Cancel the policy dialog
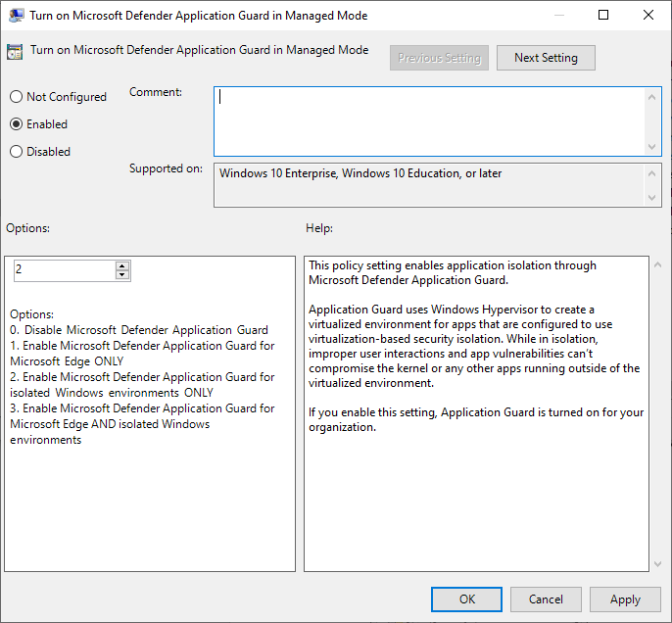 coord(546,599)
